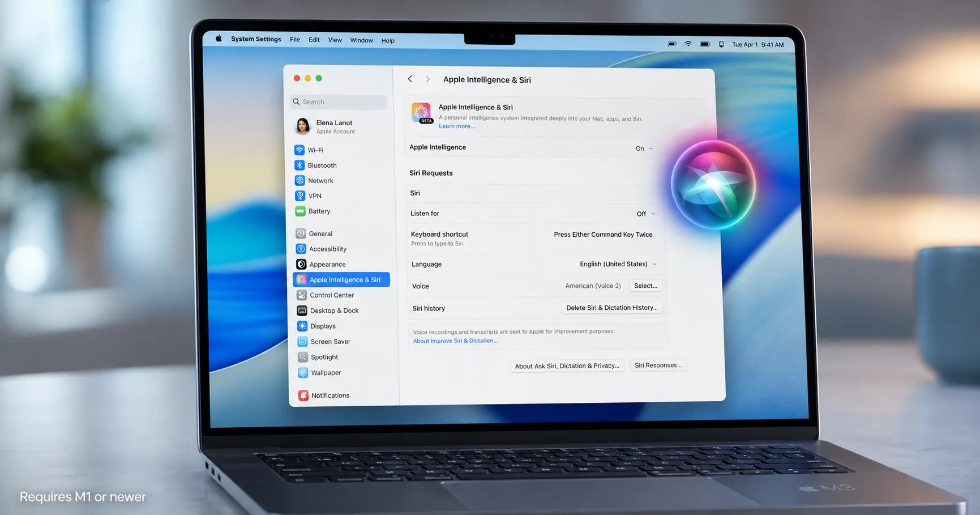This screenshot has width=980, height=515.
Task: Click the date and time in menu bar
Action: (x=758, y=45)
